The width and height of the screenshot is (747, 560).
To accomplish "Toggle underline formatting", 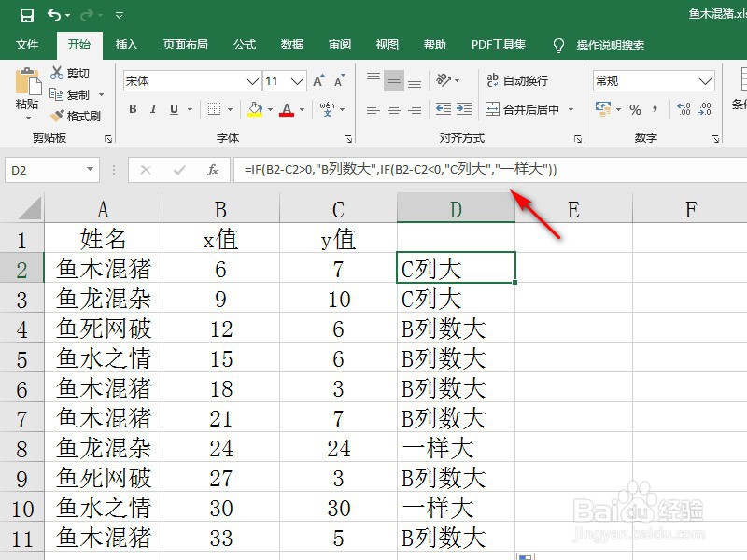I will coord(174,108).
